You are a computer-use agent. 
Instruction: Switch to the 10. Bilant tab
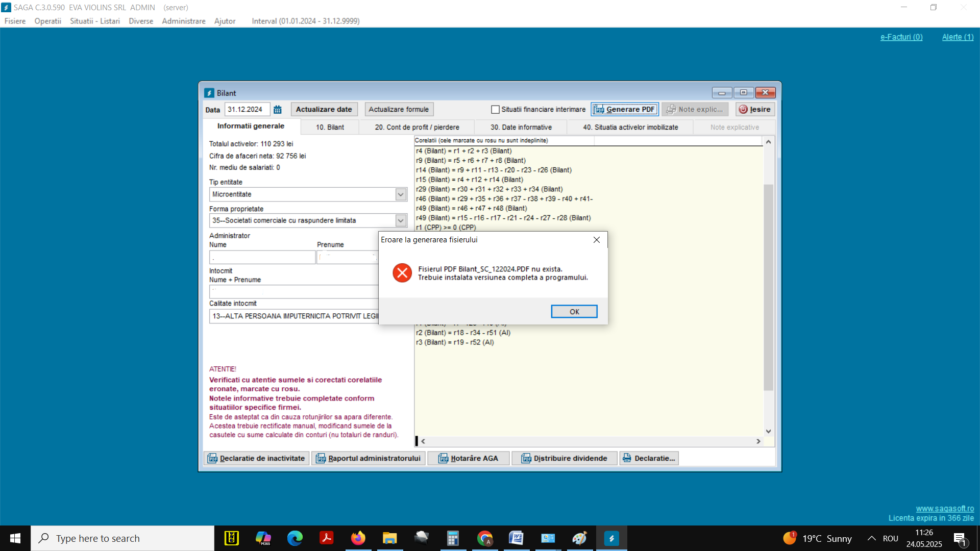330,128
